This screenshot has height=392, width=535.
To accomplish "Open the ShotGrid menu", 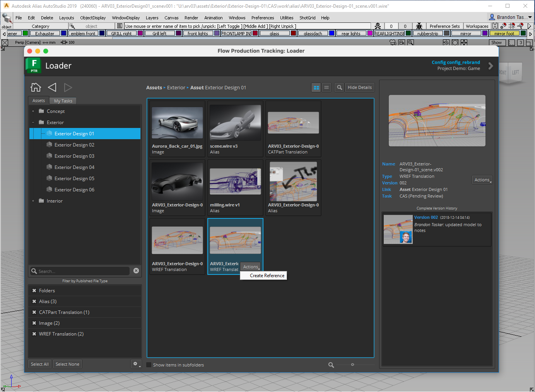I will tap(308, 18).
